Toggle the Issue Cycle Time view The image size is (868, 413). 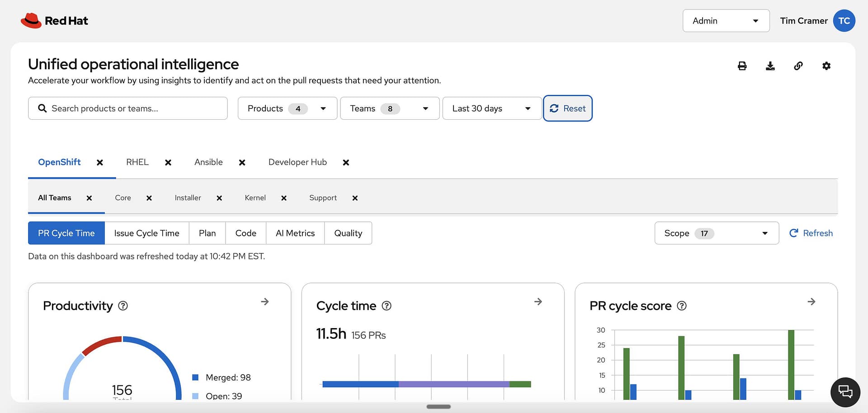click(x=146, y=233)
